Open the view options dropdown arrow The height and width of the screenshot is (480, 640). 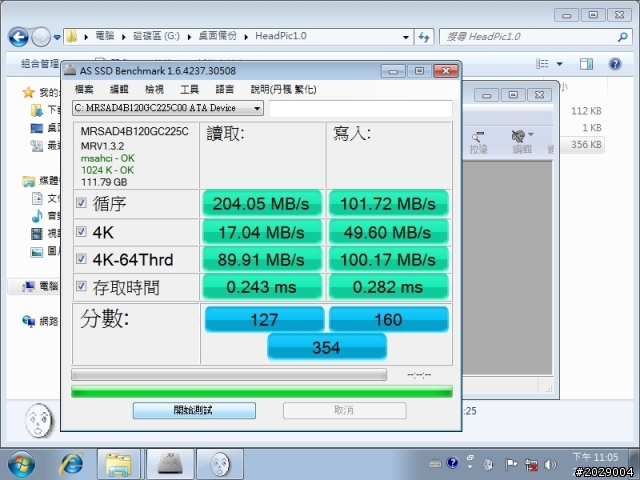pos(560,64)
